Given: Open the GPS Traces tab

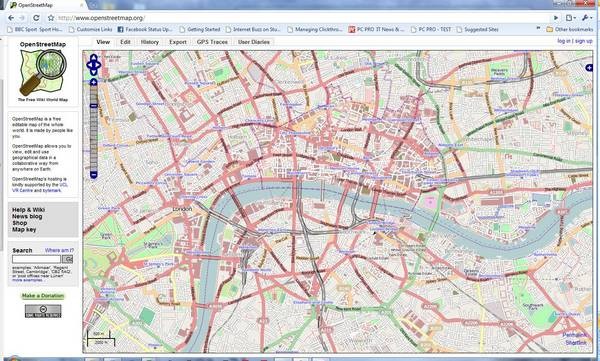Looking at the screenshot, I should tap(212, 42).
